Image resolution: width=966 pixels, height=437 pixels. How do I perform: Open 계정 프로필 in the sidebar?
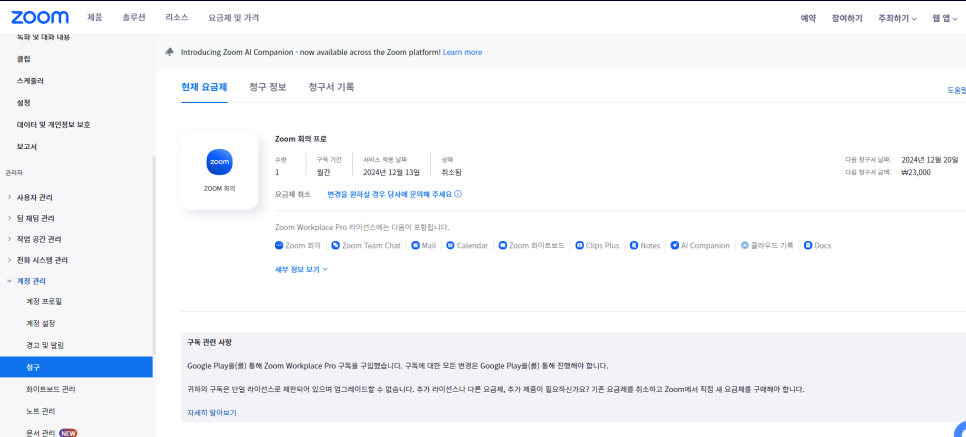(44, 301)
